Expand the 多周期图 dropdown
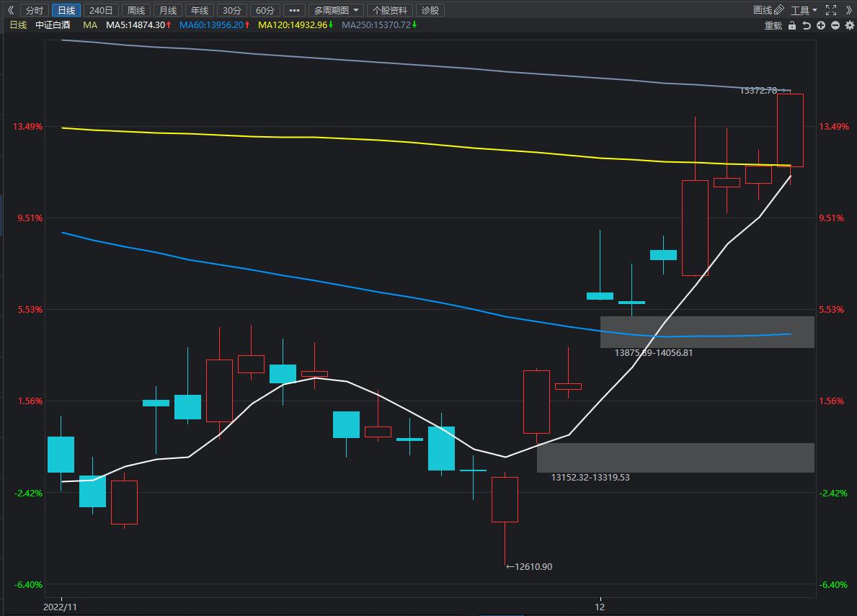Viewport: 857px width, 616px height. coord(336,10)
